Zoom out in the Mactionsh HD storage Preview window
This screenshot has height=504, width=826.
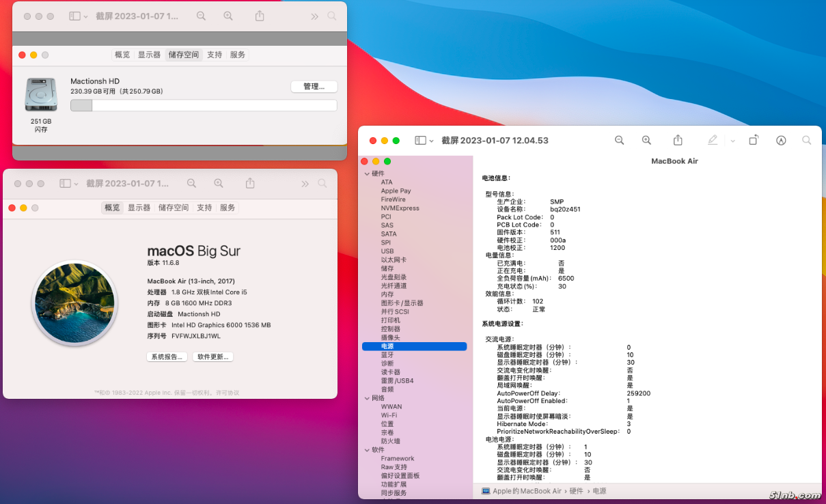pos(201,16)
